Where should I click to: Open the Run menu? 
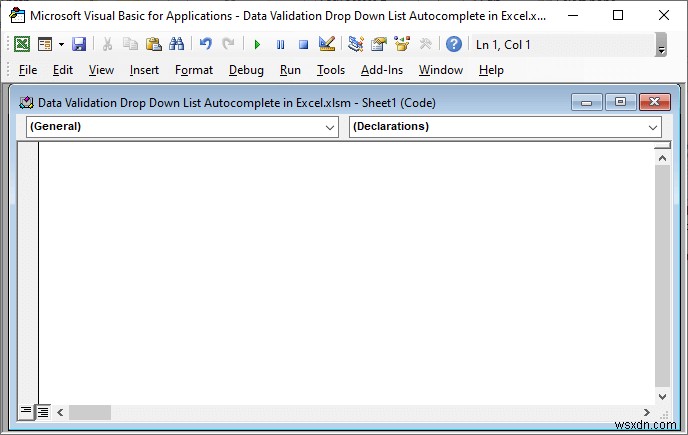(290, 70)
